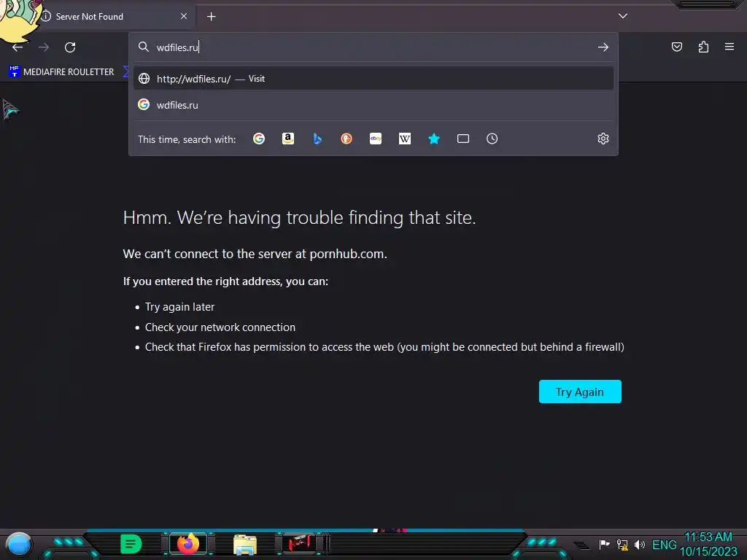Viewport: 747px width, 560px height.
Task: Search this time with eBay
Action: 376,139
